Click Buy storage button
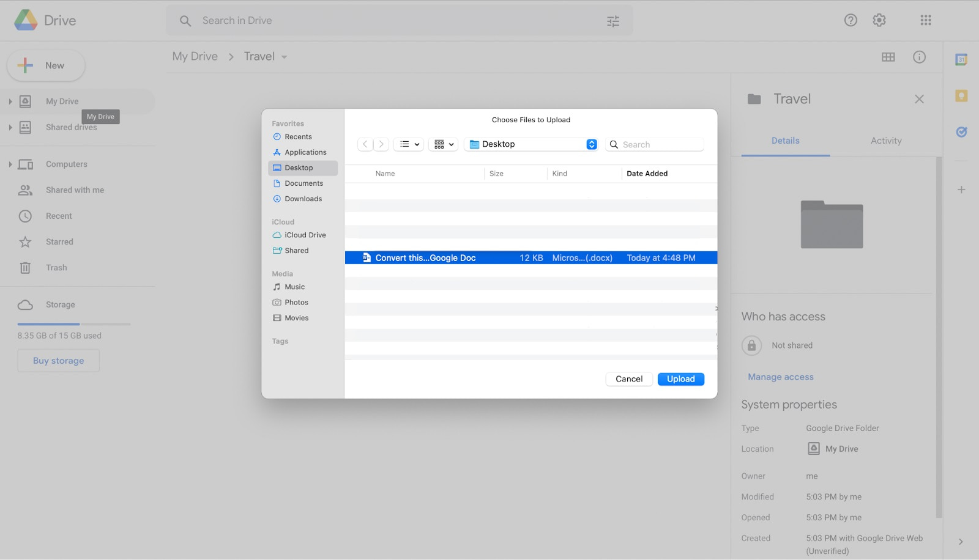The height and width of the screenshot is (560, 979). 59,361
